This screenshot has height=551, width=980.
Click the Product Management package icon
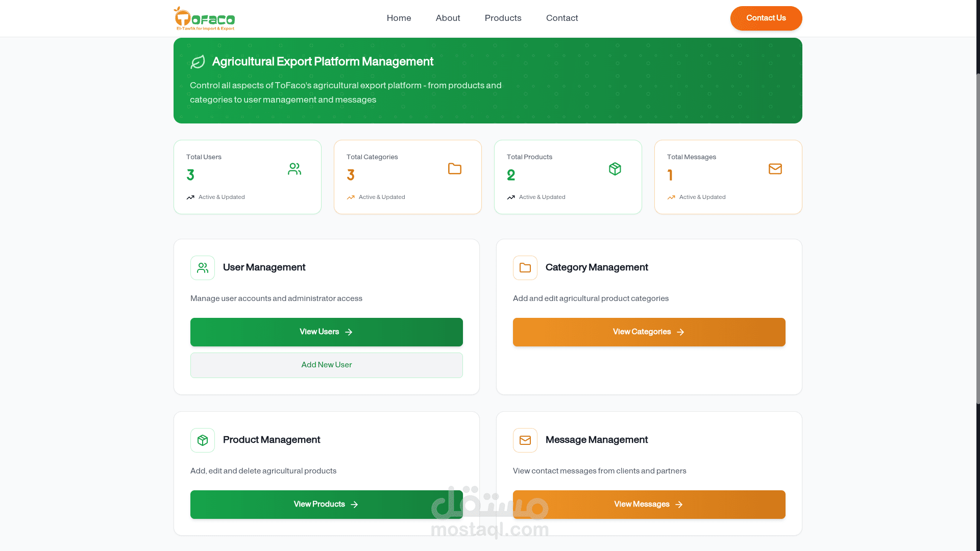coord(203,440)
